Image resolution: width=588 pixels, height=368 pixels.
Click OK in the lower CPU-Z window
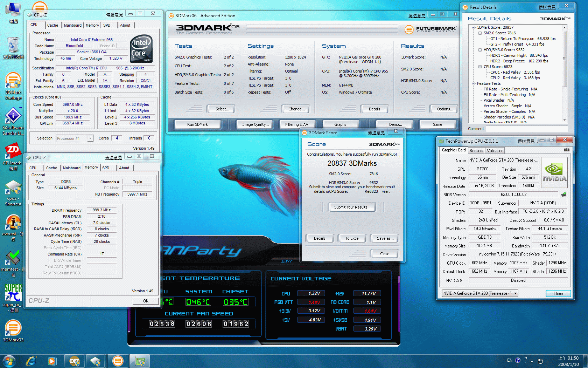146,301
